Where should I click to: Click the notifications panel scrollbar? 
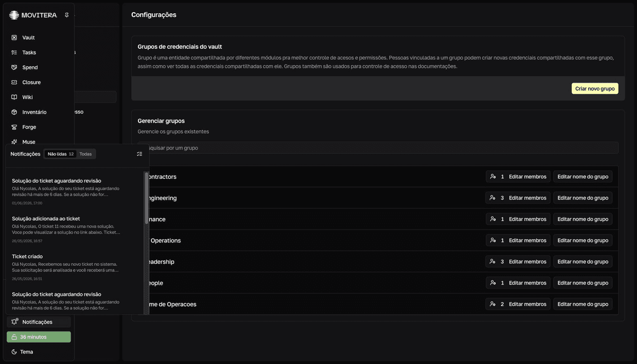[x=147, y=198]
